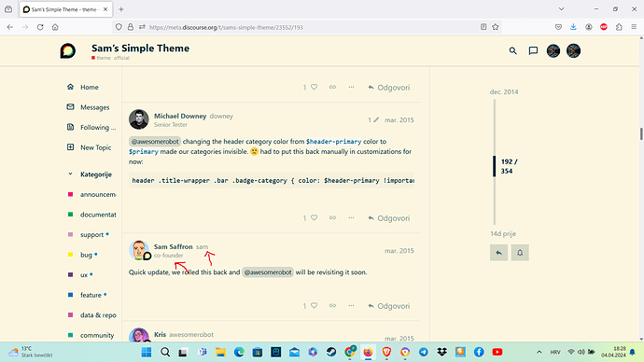The height and width of the screenshot is (362, 644).
Task: Open Firefox extensions puzzle icon
Action: [x=619, y=27]
